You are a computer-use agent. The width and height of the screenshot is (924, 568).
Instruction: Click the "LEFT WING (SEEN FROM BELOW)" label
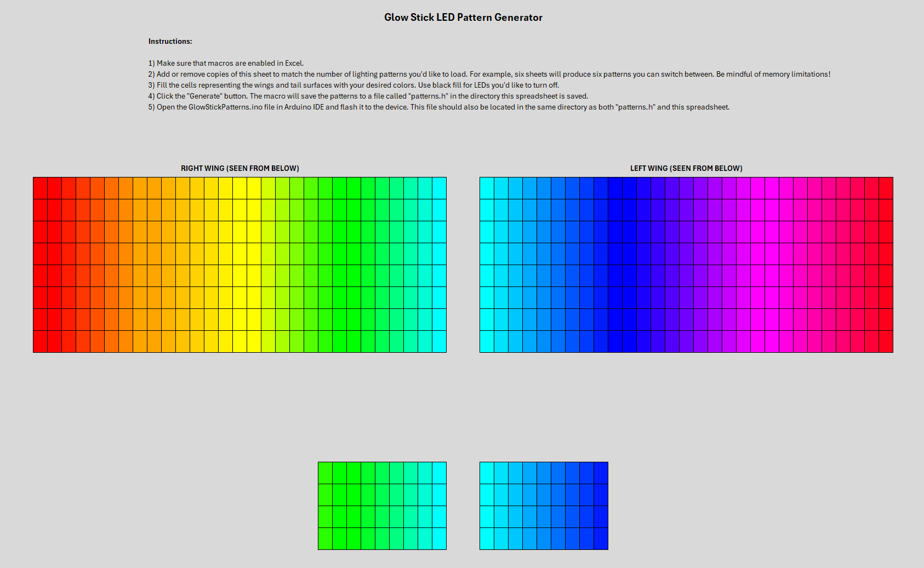click(x=686, y=168)
